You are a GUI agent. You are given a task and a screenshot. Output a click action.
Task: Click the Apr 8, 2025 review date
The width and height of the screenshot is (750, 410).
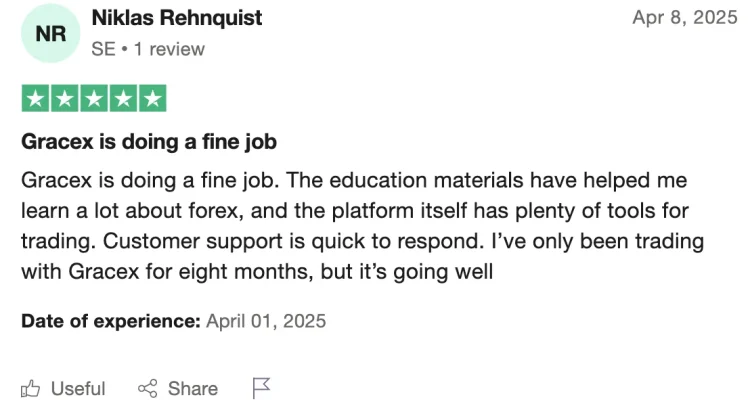(685, 18)
